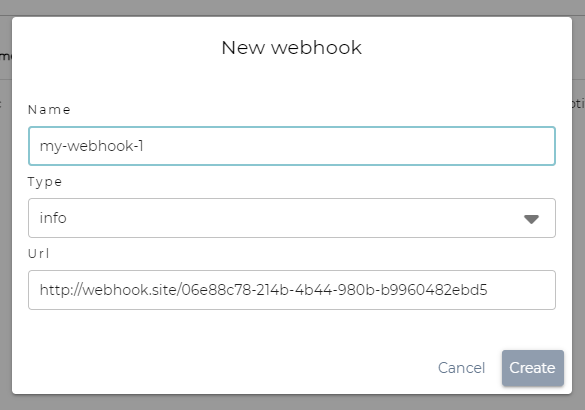Click the 'New webhook' dialog title
585x410 pixels.
click(292, 48)
